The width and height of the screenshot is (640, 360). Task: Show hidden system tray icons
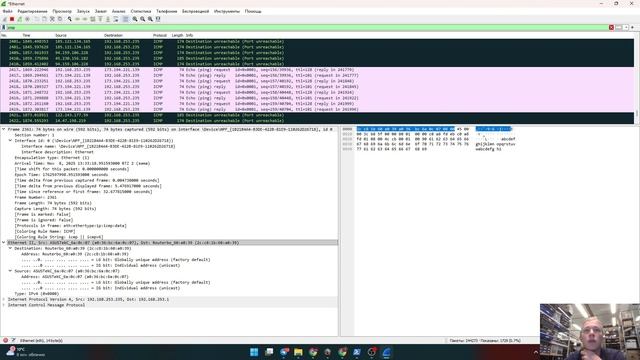536,352
